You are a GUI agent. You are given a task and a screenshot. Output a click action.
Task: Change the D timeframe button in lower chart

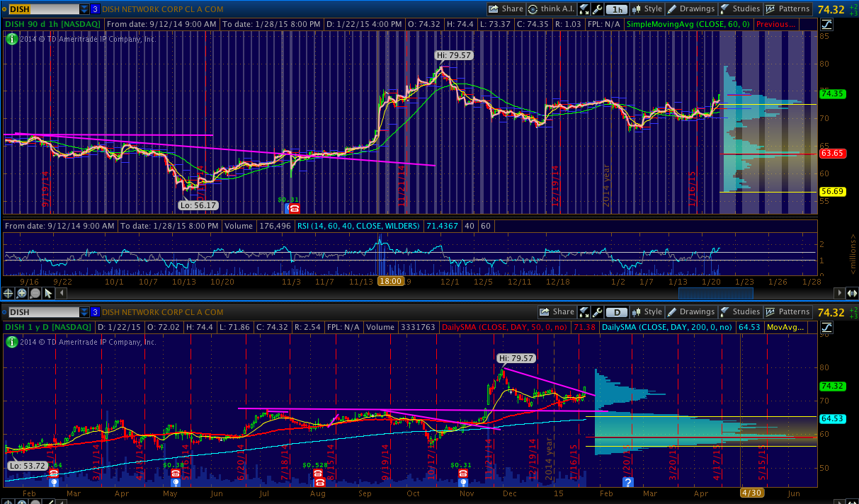point(618,311)
